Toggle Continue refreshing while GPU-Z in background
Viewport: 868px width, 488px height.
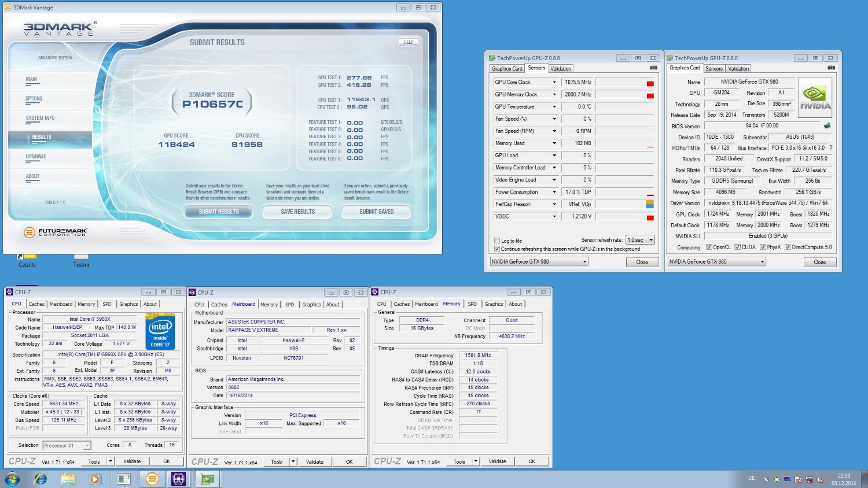(497, 249)
